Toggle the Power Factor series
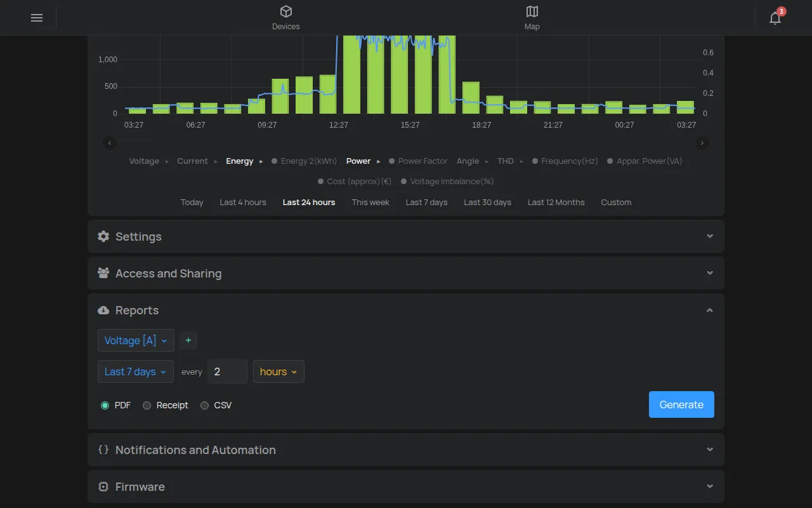Screen dimensions: 812x508 418,161
